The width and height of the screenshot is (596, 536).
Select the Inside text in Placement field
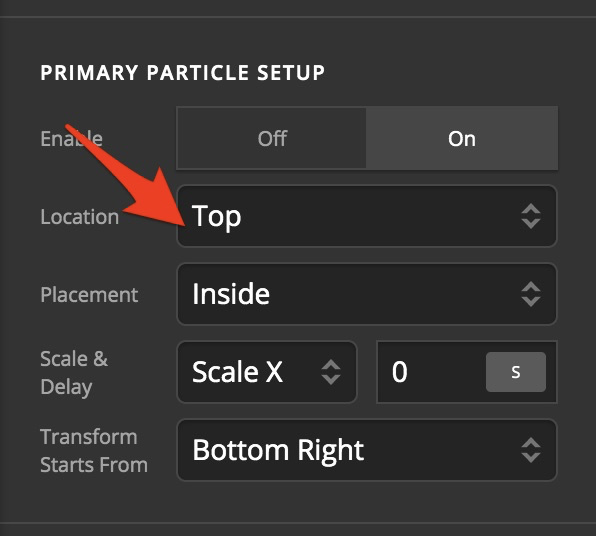(231, 294)
